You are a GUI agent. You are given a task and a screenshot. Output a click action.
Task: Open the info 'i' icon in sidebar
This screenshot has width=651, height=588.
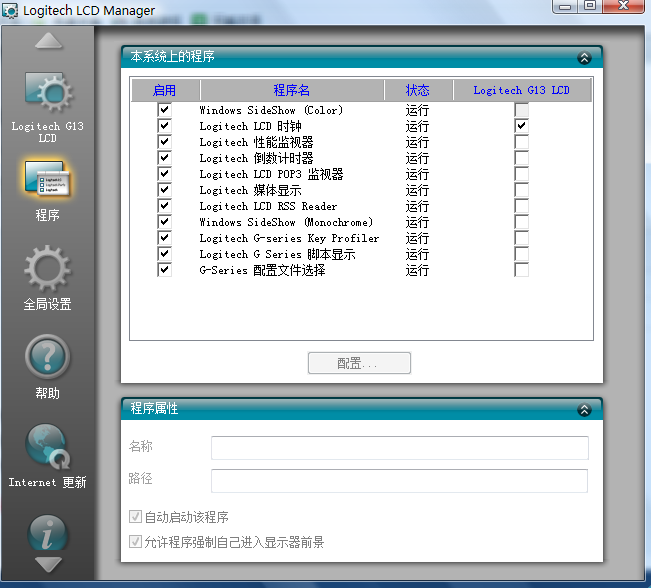click(47, 533)
